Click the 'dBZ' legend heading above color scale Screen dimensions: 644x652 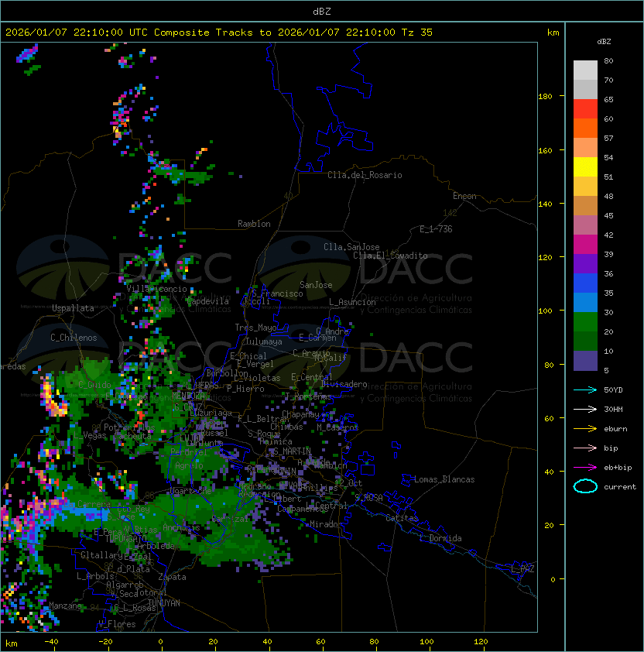(604, 42)
